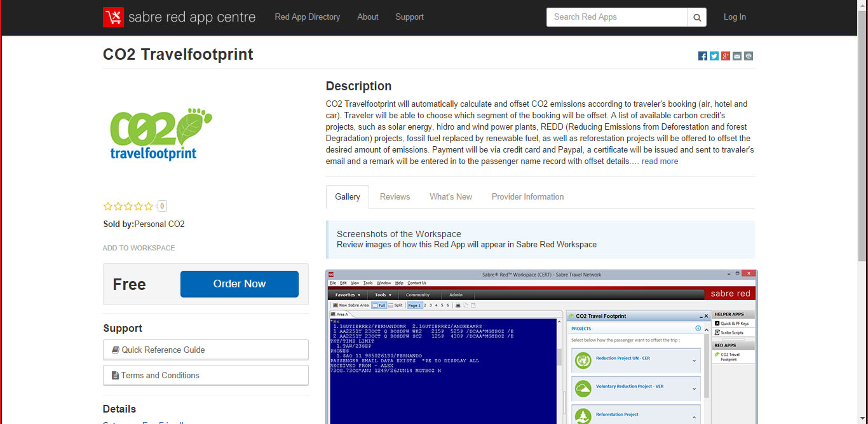Switch to the Reviews tab

click(x=395, y=197)
